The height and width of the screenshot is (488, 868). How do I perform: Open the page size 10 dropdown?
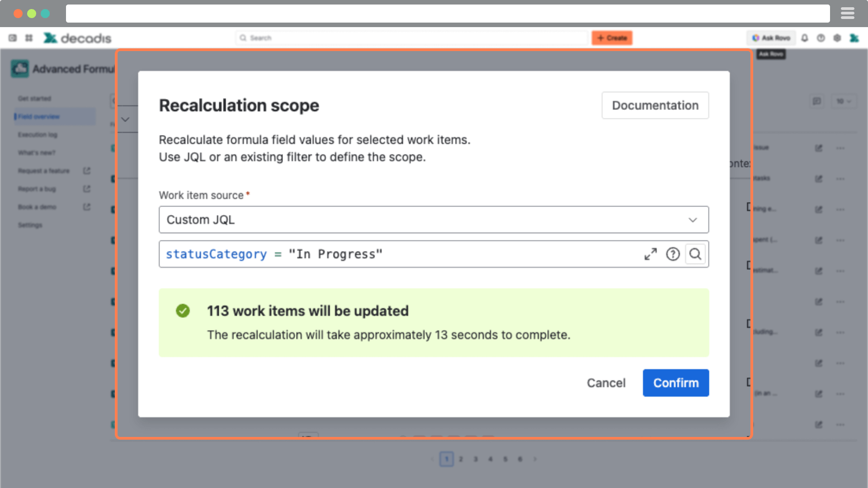(843, 101)
